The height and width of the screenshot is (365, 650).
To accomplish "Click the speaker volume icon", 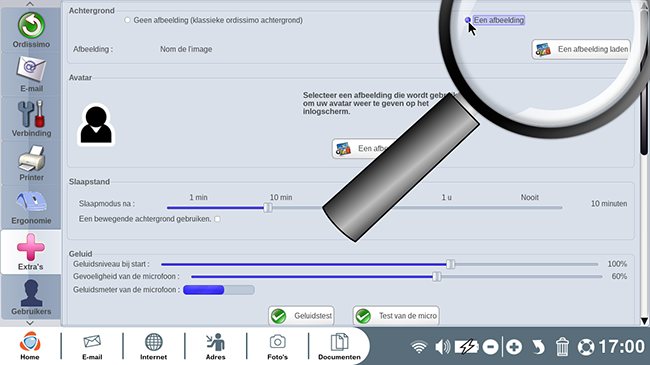I will point(442,346).
